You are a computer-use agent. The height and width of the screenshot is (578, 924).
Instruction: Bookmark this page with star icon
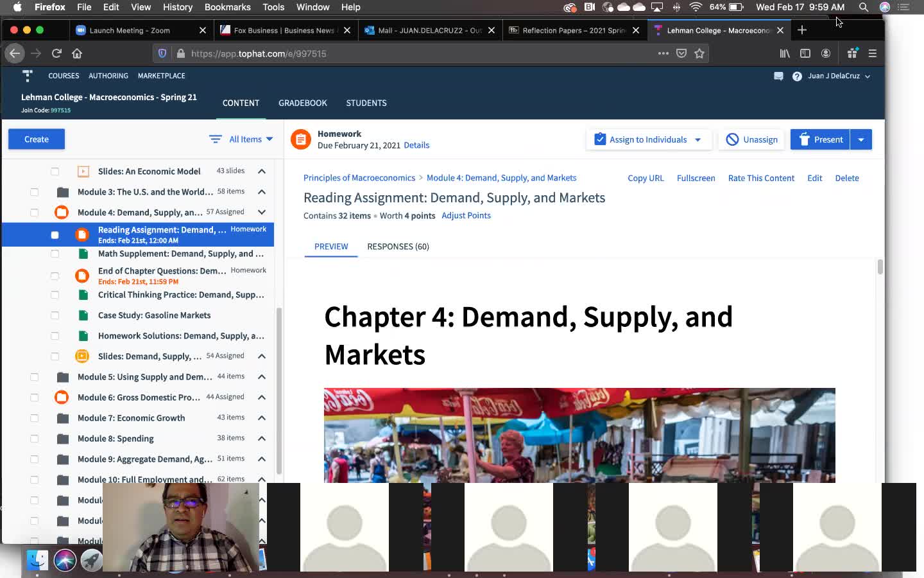tap(699, 53)
